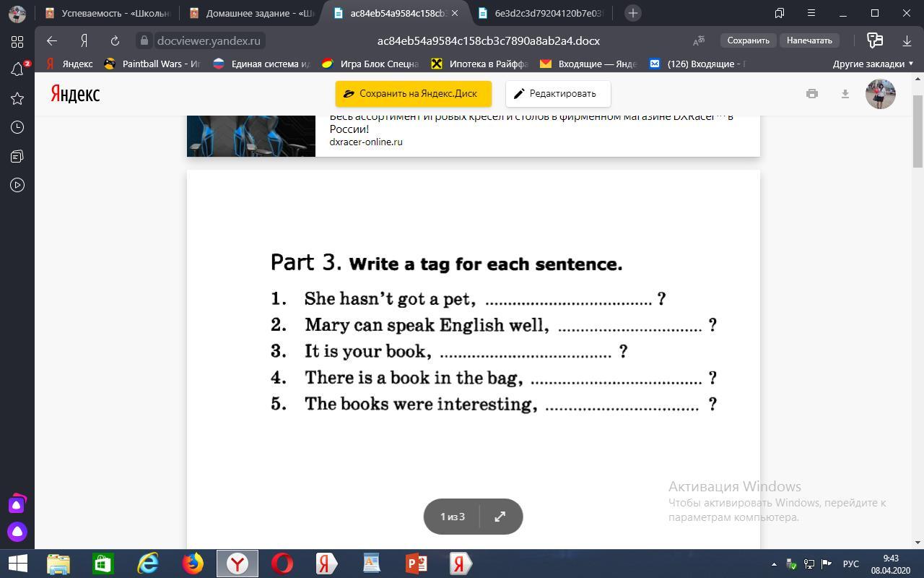The image size is (924, 578).
Task: Click the Редактировать button
Action: [x=557, y=93]
